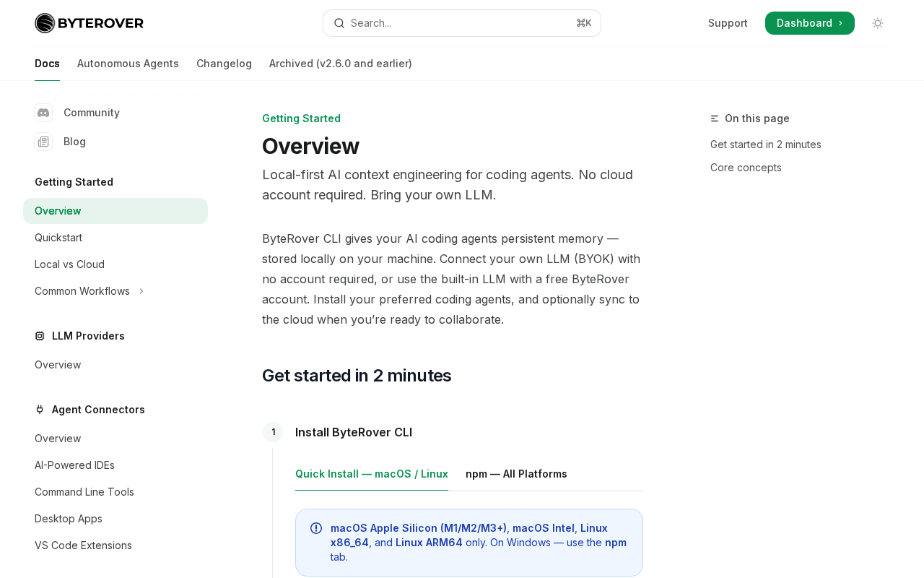Click the On this page list icon
This screenshot has width=924, height=578.
tap(715, 118)
